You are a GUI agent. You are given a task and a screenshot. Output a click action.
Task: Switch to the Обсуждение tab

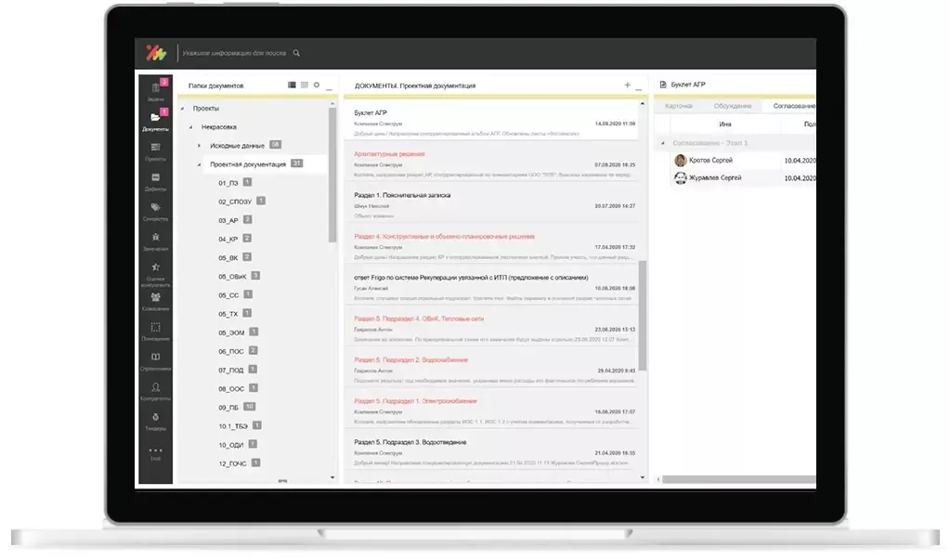click(x=732, y=106)
